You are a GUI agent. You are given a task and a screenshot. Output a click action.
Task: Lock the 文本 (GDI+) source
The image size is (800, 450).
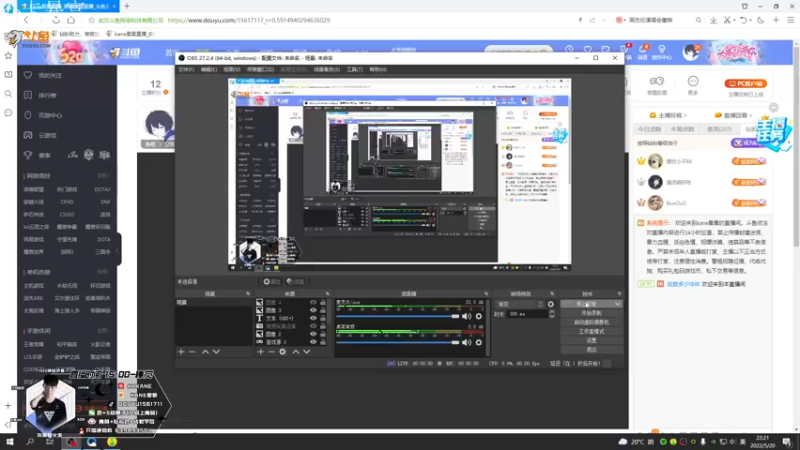(322, 318)
